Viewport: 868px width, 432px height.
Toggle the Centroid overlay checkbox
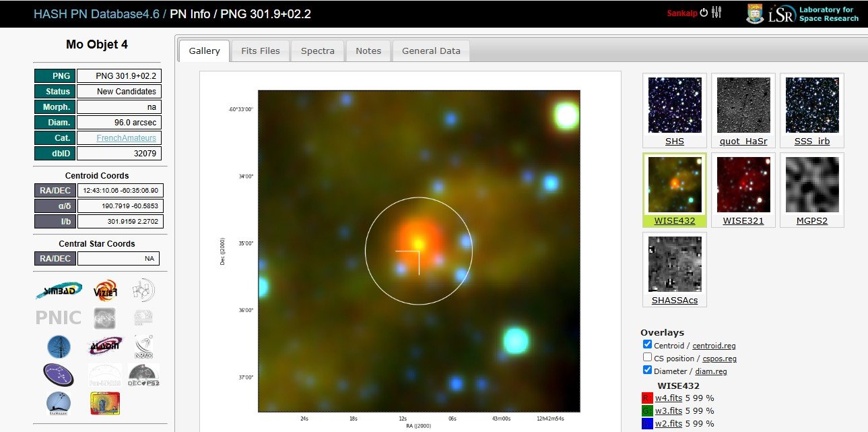(x=647, y=344)
